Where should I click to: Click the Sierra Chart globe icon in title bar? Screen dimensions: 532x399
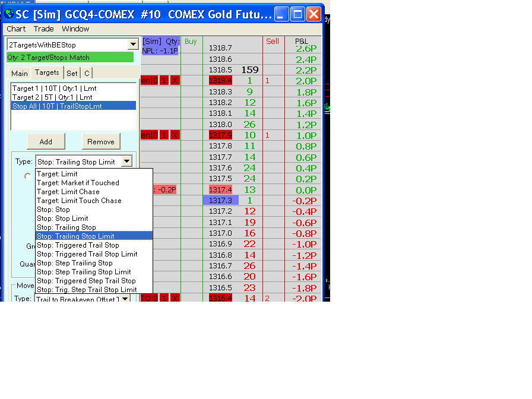click(x=9, y=14)
